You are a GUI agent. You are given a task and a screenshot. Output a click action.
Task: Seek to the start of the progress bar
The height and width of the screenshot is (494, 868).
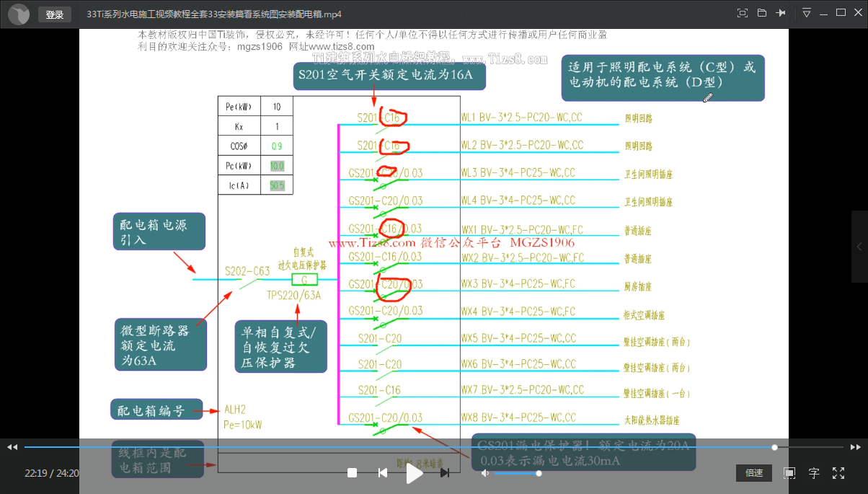26,447
